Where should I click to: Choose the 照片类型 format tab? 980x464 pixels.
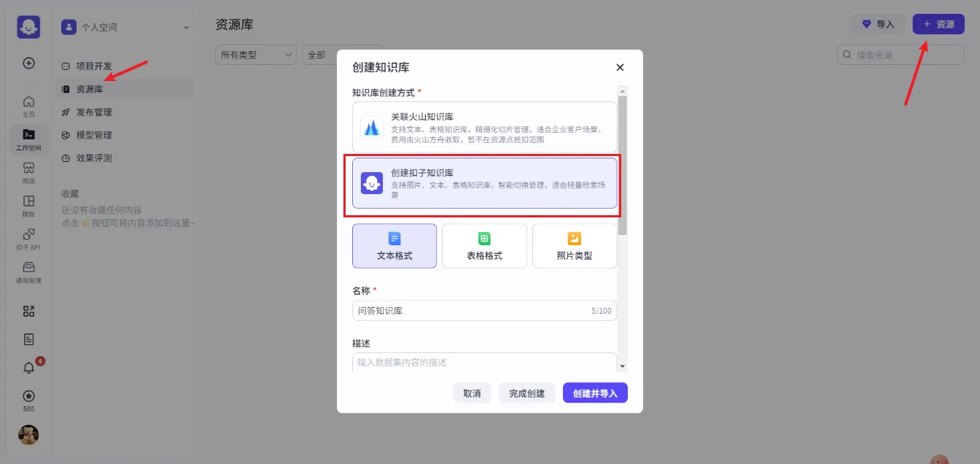(x=575, y=246)
